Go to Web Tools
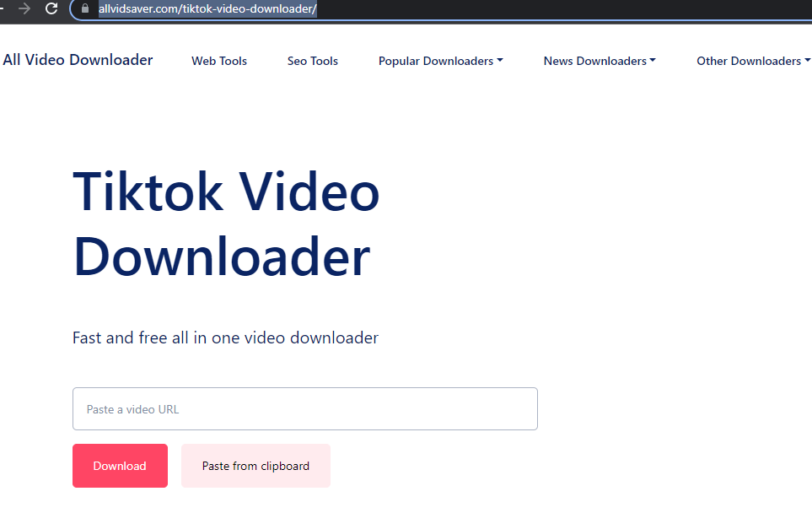 [219, 61]
